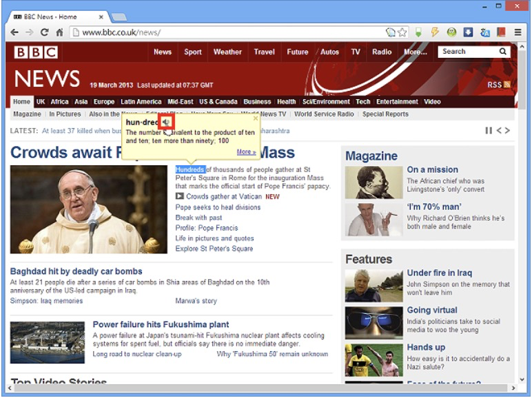The width and height of the screenshot is (532, 398).
Task: Click the Pope Francis photo
Action: [x=89, y=209]
